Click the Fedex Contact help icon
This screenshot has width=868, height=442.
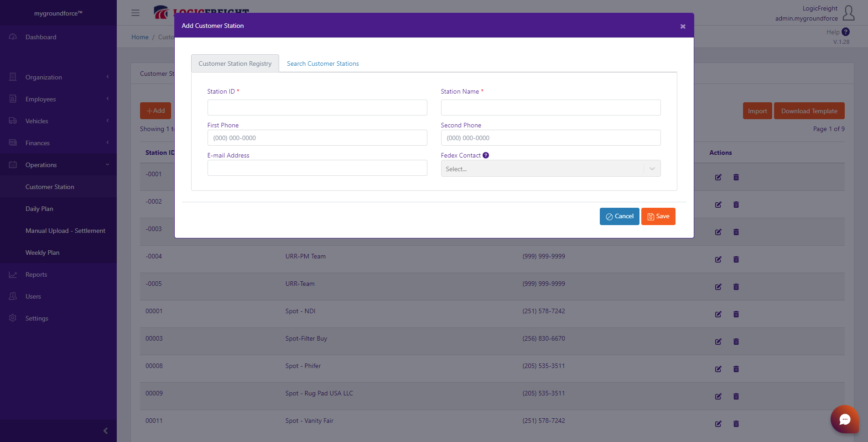click(486, 155)
